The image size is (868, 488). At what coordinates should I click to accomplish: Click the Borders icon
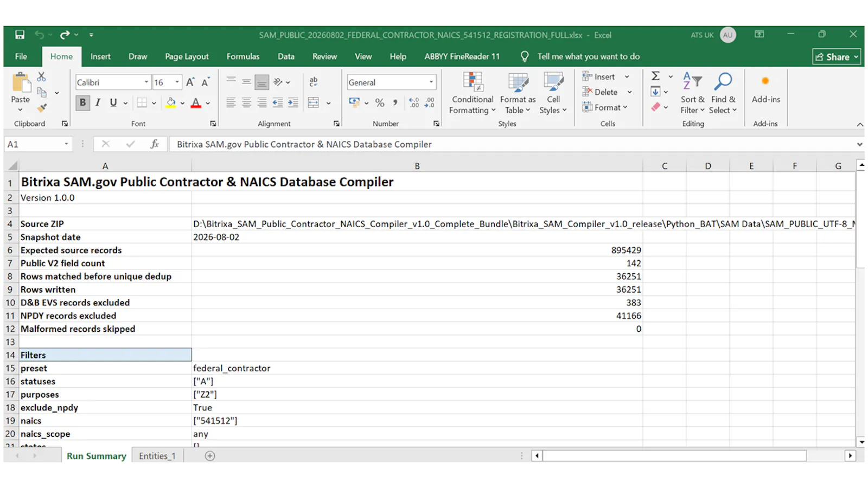(142, 102)
